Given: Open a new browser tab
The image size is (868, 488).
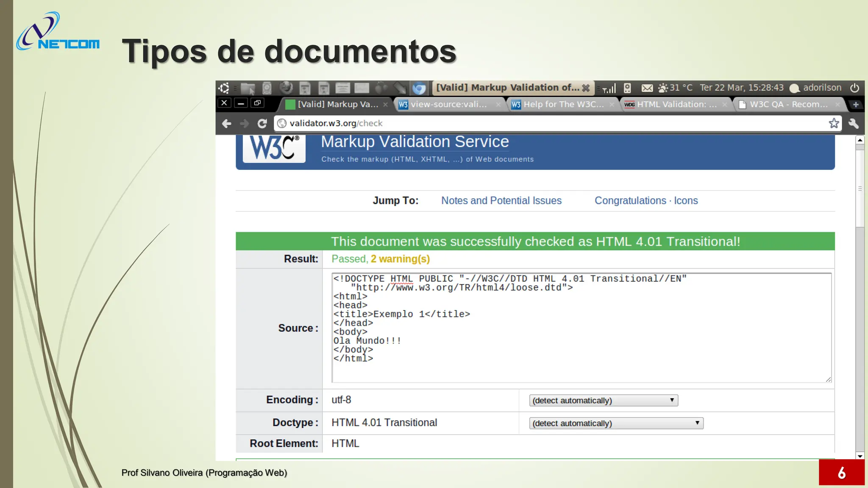Looking at the screenshot, I should click(x=856, y=104).
